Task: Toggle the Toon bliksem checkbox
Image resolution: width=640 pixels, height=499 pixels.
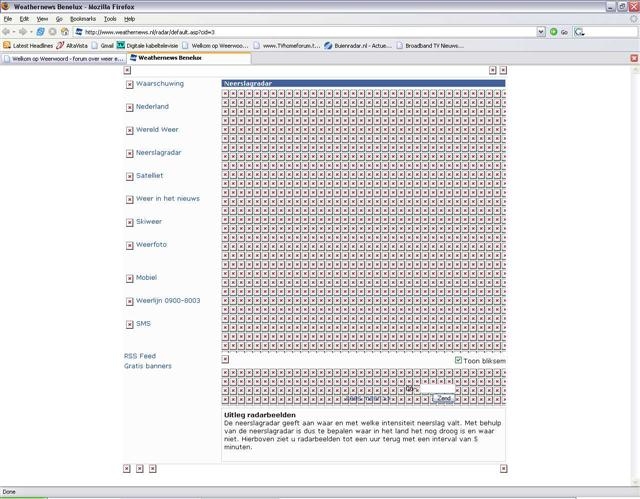Action: (458, 360)
